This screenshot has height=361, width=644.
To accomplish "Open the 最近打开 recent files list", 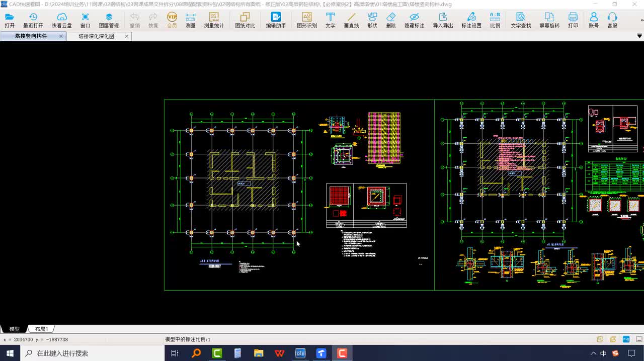I will tap(33, 20).
